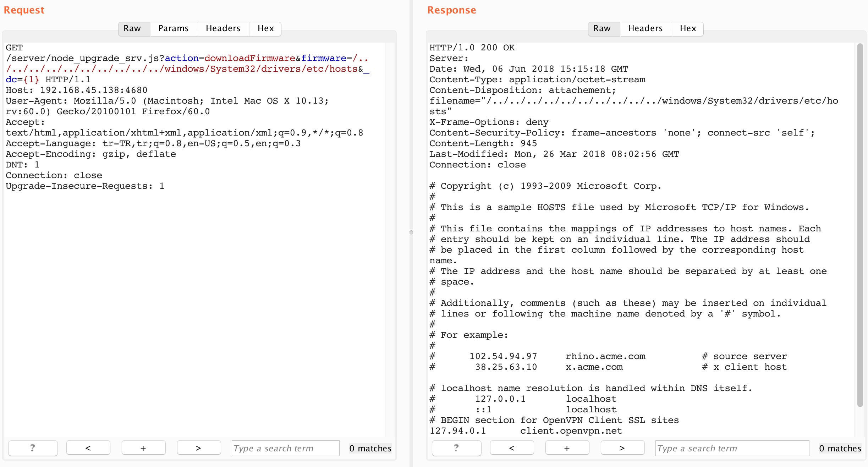
Task: Click the Response panel previous match '<' button
Action: pyautogui.click(x=512, y=448)
